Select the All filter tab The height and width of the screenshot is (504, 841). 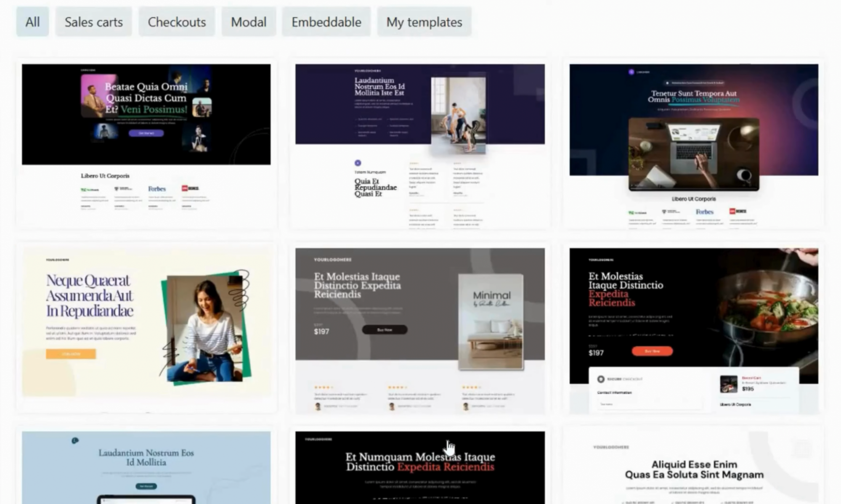(32, 22)
